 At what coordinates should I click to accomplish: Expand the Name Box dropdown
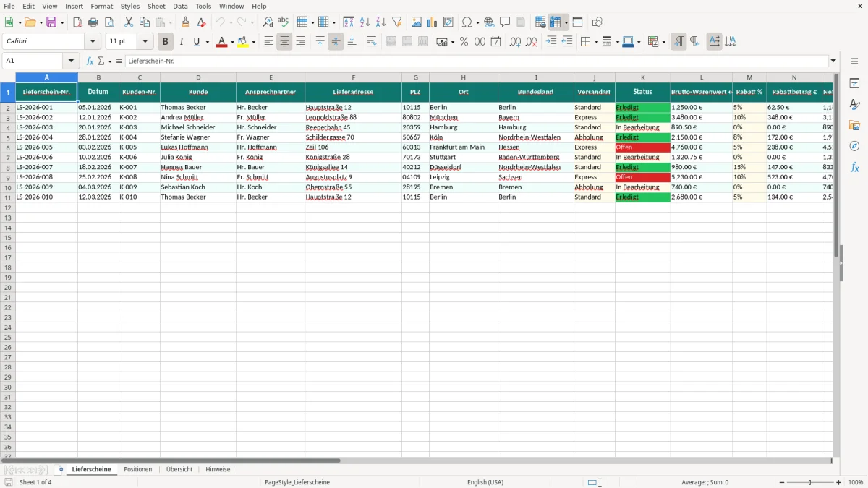point(71,61)
